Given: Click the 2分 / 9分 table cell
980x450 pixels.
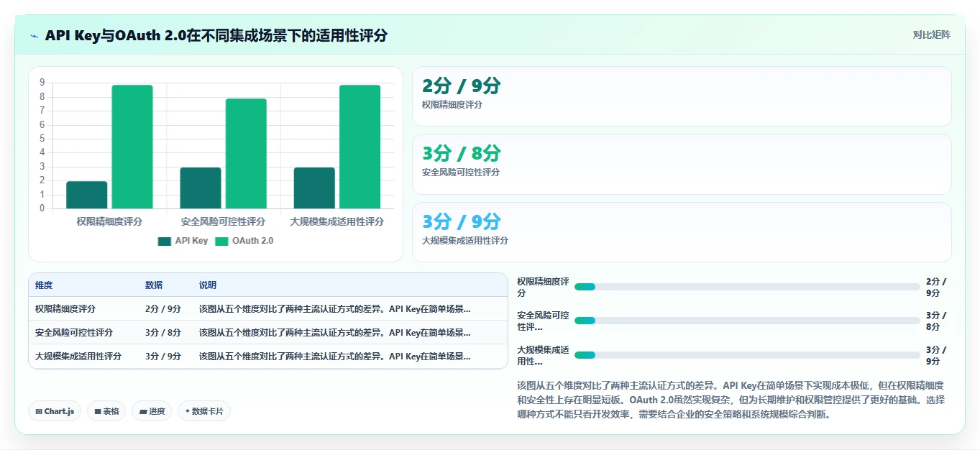Looking at the screenshot, I should click(x=163, y=309).
